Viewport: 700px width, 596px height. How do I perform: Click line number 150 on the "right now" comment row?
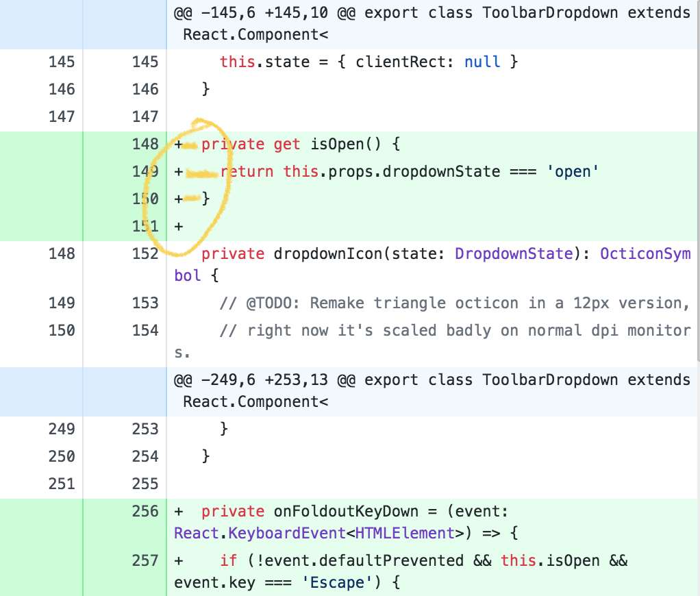click(x=62, y=330)
